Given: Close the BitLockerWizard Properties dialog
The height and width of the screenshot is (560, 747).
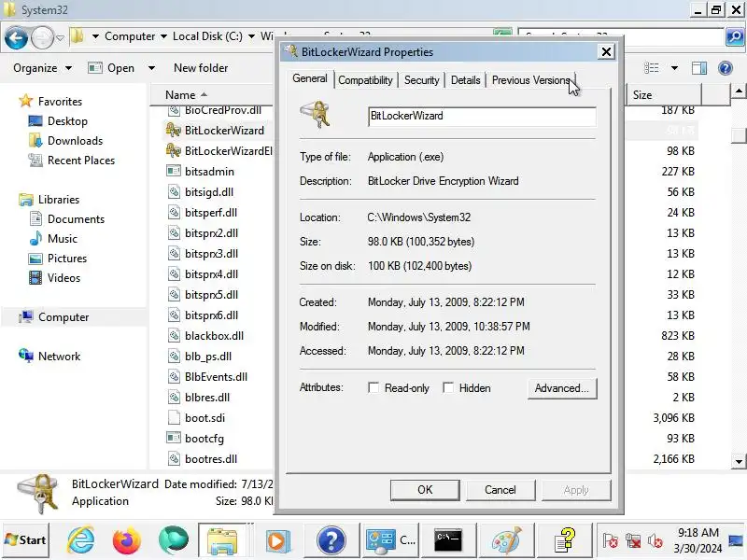Looking at the screenshot, I should (x=606, y=51).
